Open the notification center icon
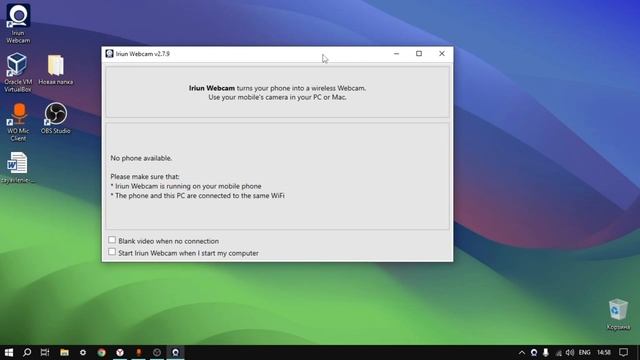Screen dimensions: 640x360 pos(623,353)
